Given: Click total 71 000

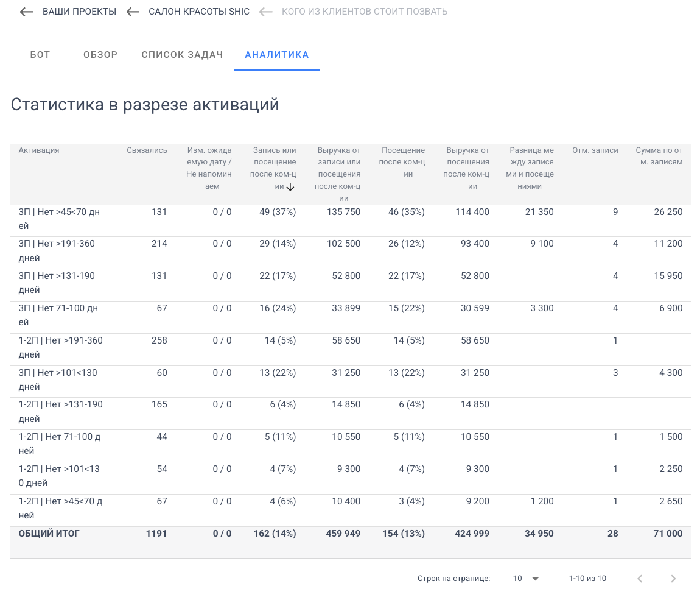Looking at the screenshot, I should (668, 534).
